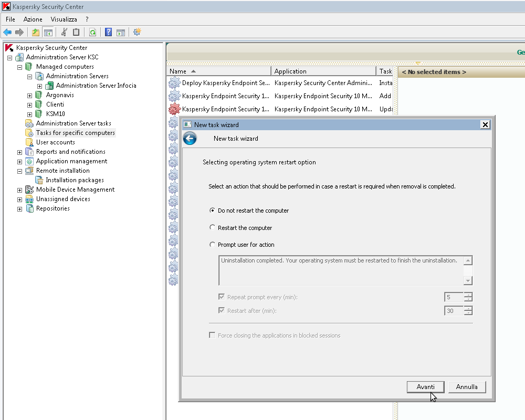This screenshot has height=420, width=525.
Task: Click the Managed computers folder icon
Action: pos(29,67)
